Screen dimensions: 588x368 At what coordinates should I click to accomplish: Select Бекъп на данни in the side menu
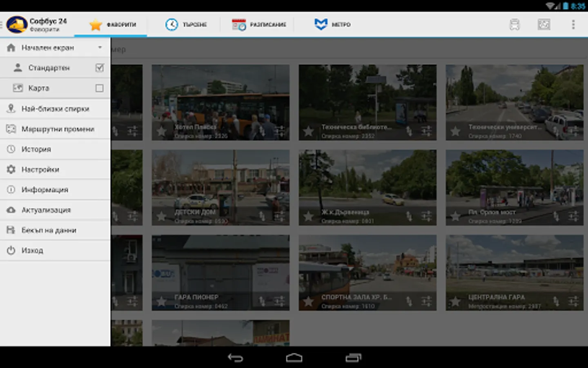(55, 230)
